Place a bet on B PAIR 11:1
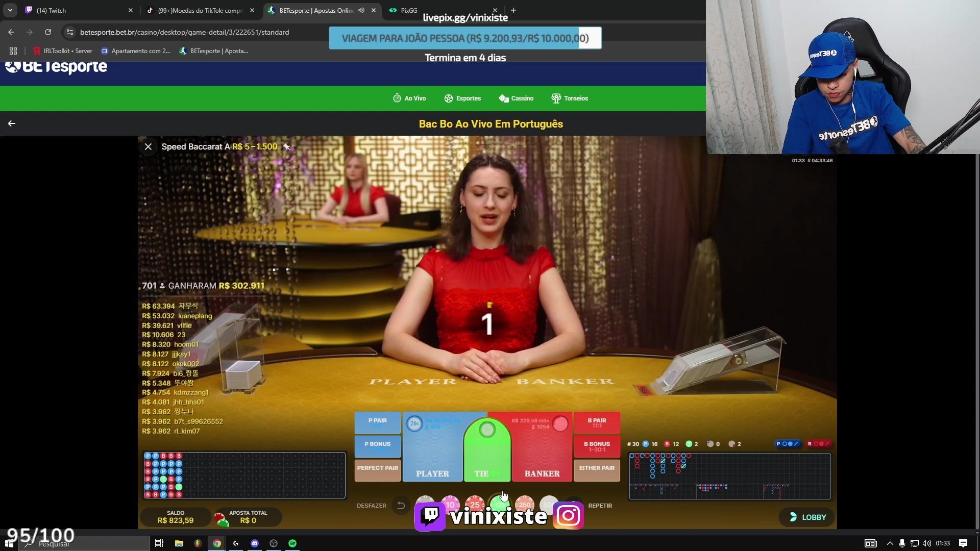Image resolution: width=980 pixels, height=551 pixels. 597,423
